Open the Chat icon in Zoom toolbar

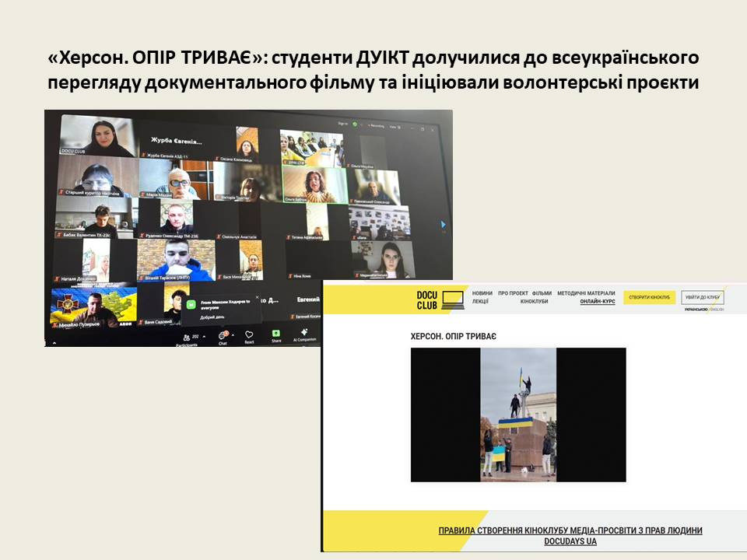[x=223, y=333]
